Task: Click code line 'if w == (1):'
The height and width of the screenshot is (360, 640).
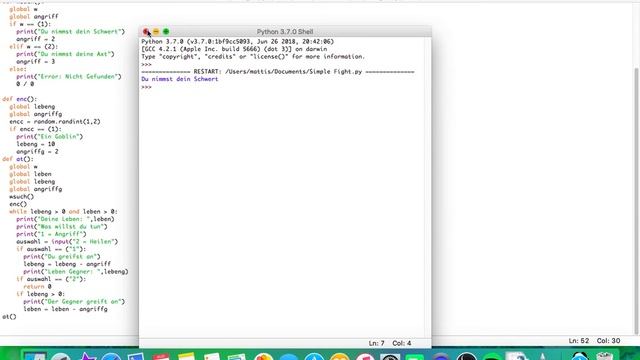Action: click(30, 24)
